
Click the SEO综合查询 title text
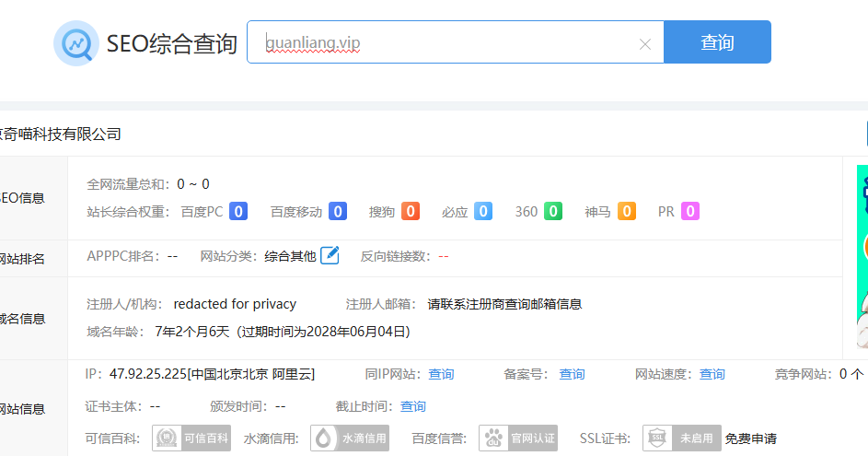click(x=171, y=44)
